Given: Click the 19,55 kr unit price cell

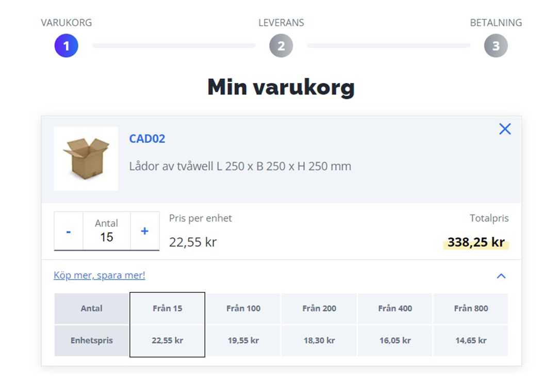Looking at the screenshot, I should tap(243, 340).
